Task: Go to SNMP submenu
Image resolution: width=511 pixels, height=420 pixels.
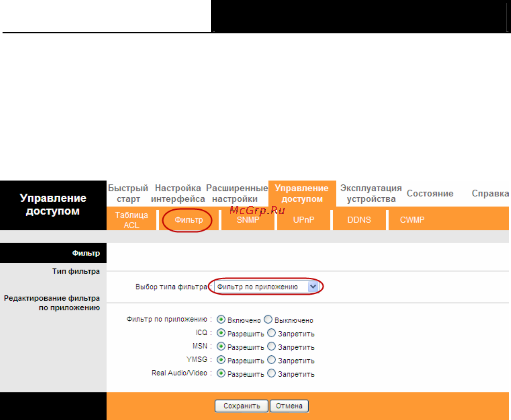Action: pyautogui.click(x=248, y=220)
